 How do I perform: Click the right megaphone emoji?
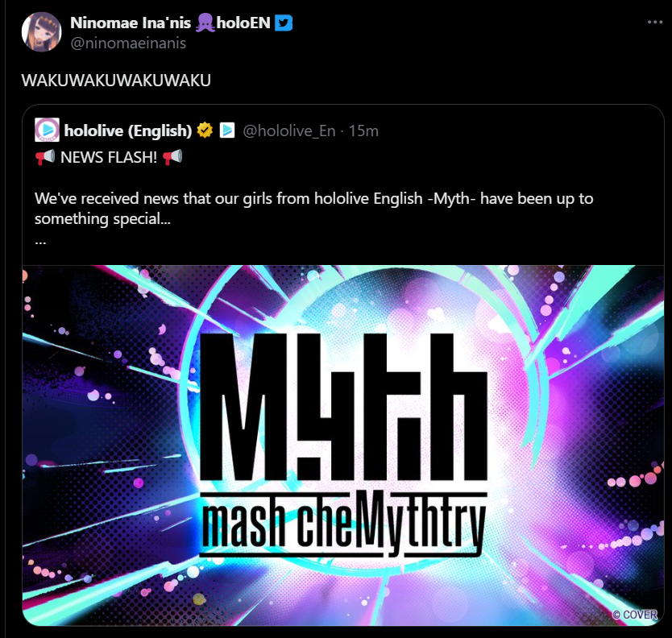click(x=172, y=157)
